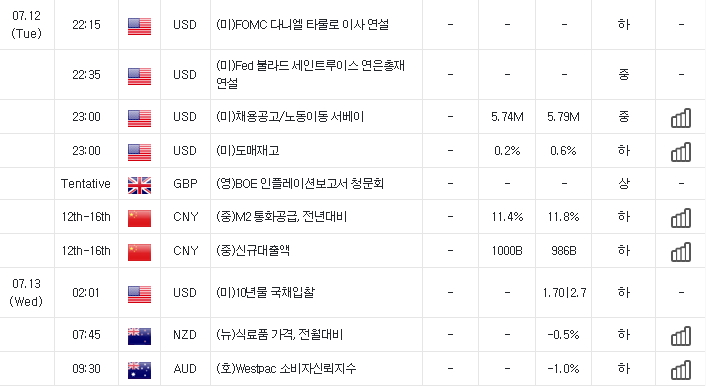Click the China flag beside M2 통화공급
This screenshot has height=386, width=706.
[140, 218]
